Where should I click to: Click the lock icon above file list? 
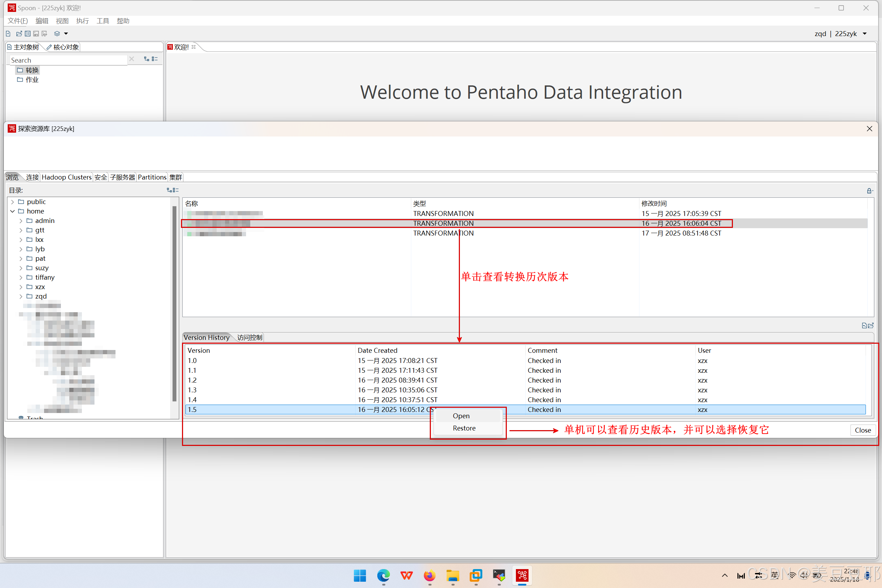pyautogui.click(x=869, y=190)
